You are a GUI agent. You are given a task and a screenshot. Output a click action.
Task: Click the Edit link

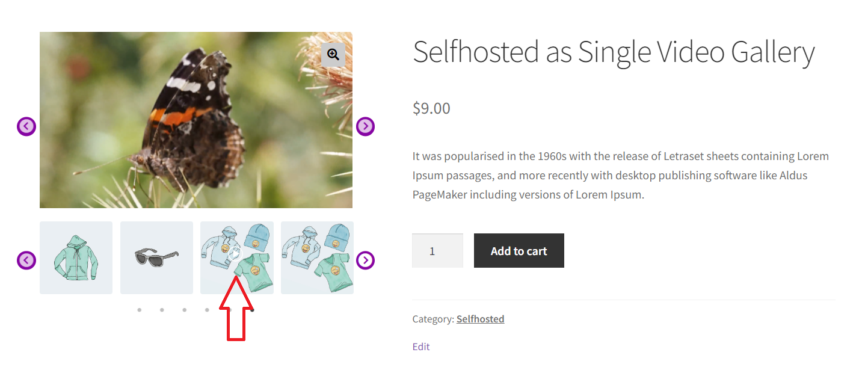pyautogui.click(x=420, y=347)
